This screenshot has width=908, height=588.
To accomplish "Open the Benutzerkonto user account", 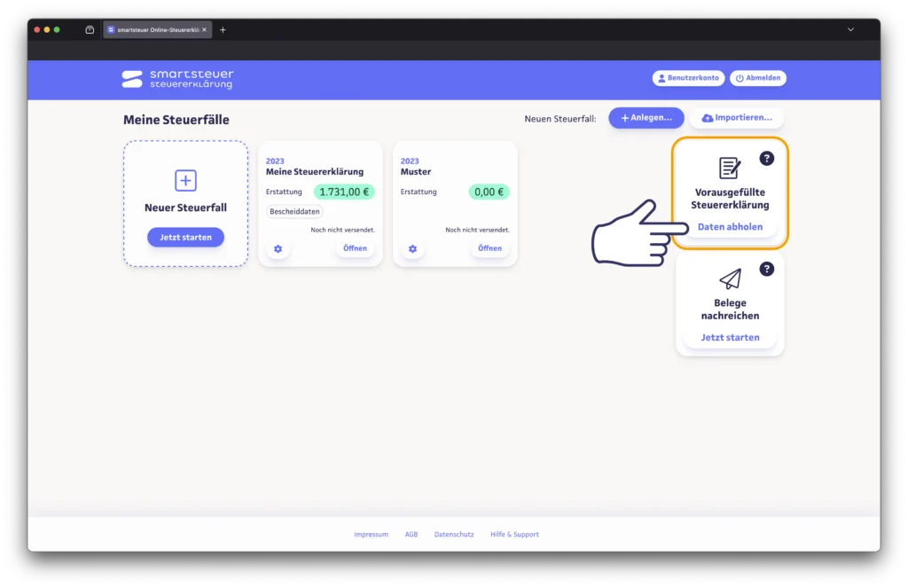I will 688,78.
